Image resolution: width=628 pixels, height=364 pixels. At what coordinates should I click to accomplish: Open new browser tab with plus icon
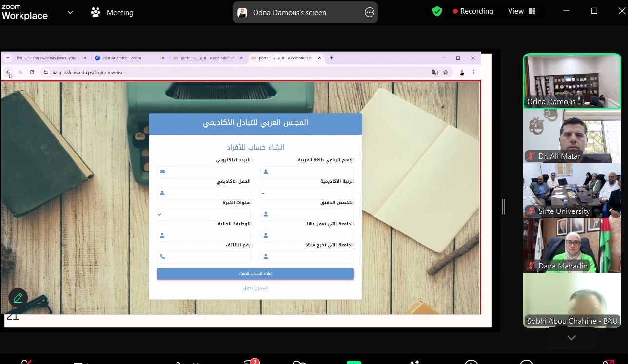point(332,58)
